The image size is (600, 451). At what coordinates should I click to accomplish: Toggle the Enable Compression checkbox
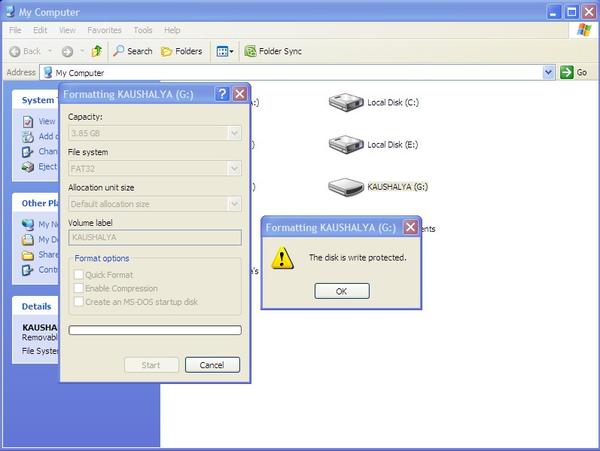click(78, 288)
